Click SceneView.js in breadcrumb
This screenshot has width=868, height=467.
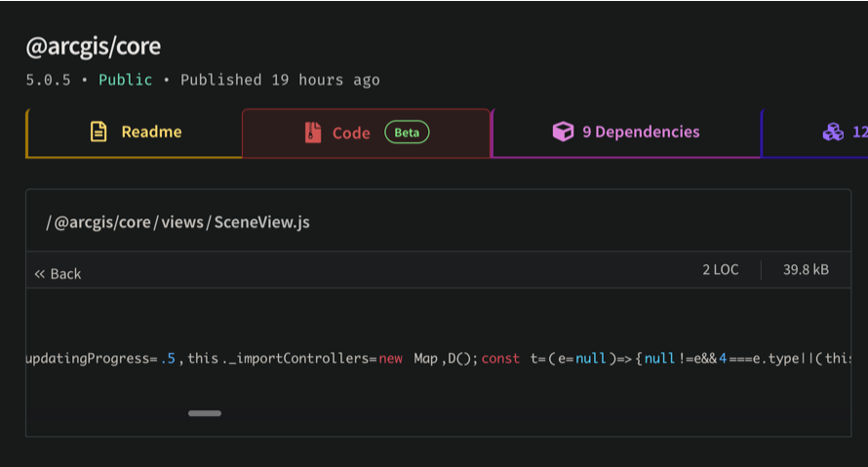261,222
